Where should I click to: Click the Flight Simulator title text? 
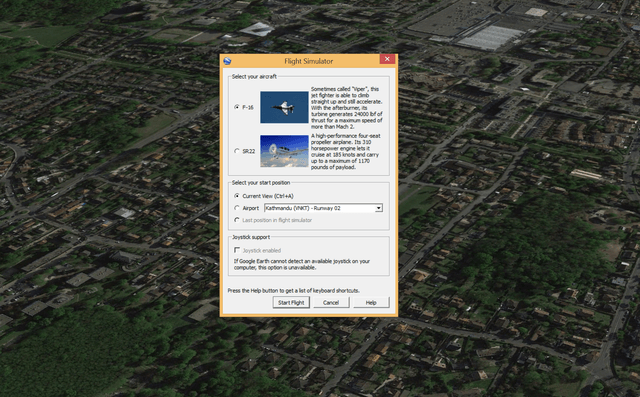[309, 61]
